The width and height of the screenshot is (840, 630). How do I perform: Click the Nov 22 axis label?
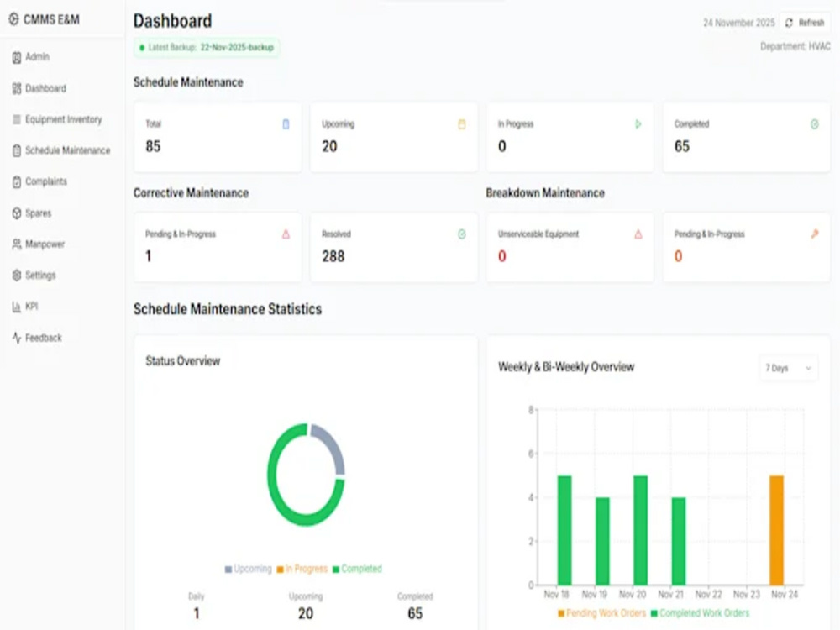709,594
